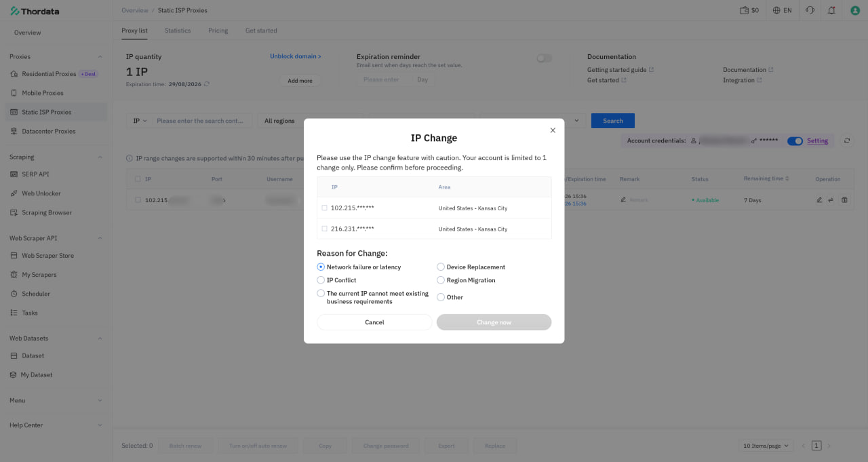The width and height of the screenshot is (868, 462).
Task: Open the wallet balance icon showing $0
Action: click(x=749, y=10)
